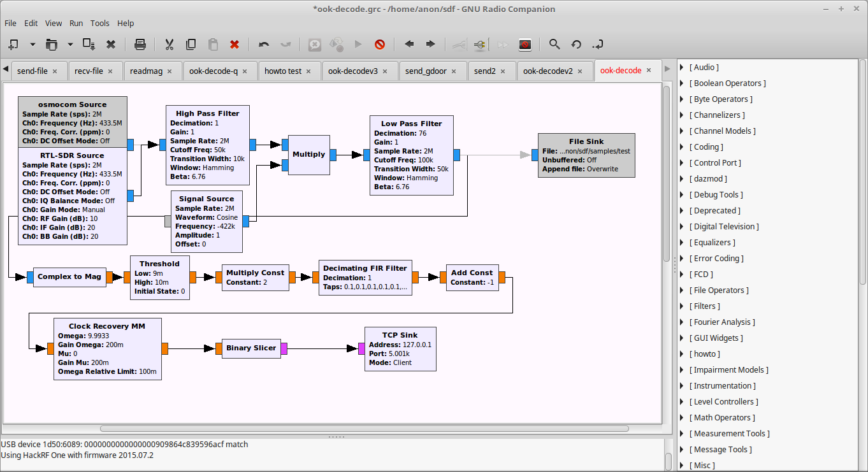The image size is (868, 472).
Task: Click the canvas horizontal scrollbar
Action: click(365, 429)
